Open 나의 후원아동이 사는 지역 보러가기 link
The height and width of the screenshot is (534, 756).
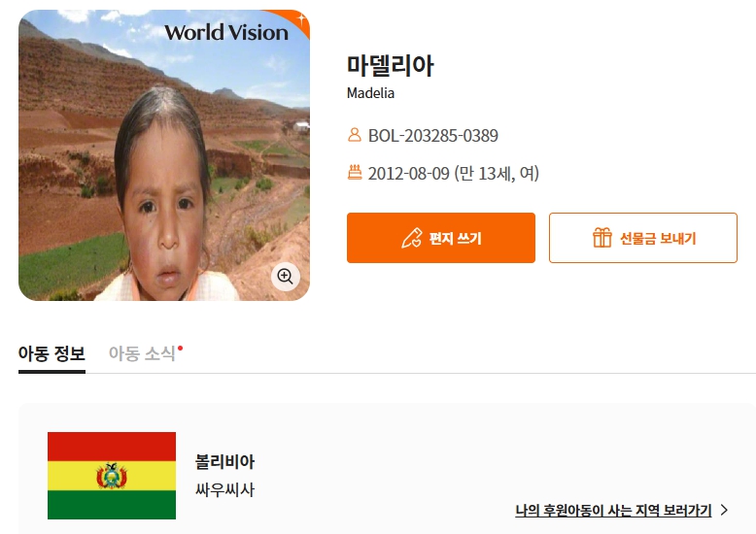pos(613,511)
